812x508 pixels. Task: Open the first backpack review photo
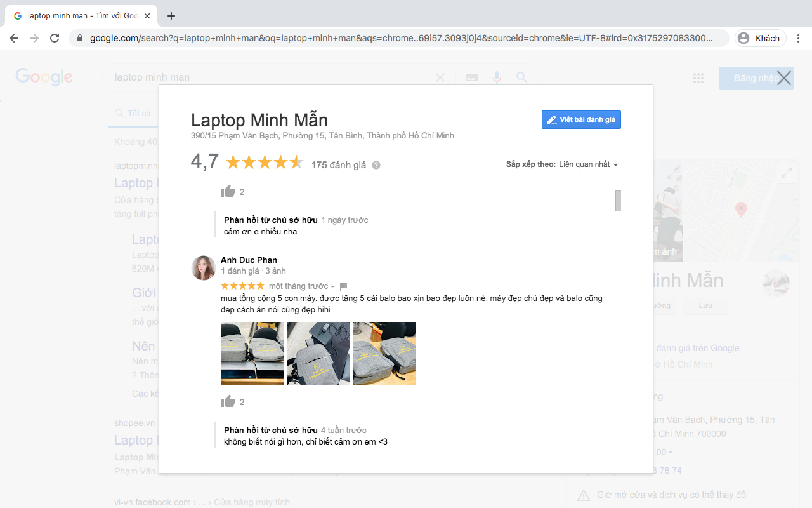click(x=252, y=354)
